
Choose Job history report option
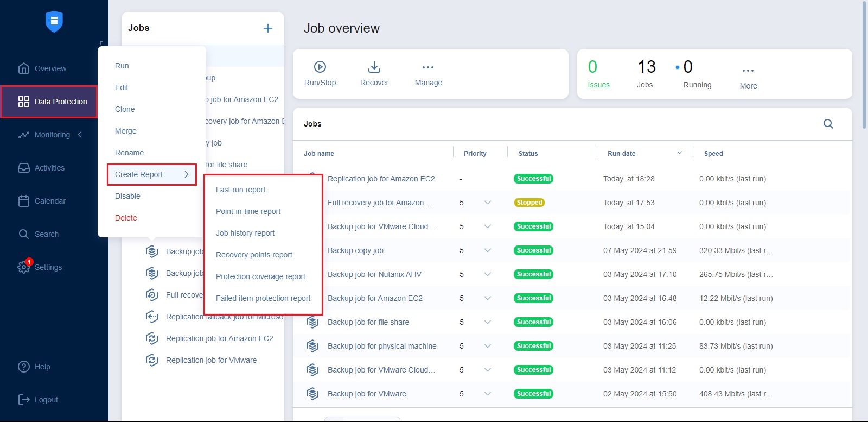pyautogui.click(x=245, y=233)
